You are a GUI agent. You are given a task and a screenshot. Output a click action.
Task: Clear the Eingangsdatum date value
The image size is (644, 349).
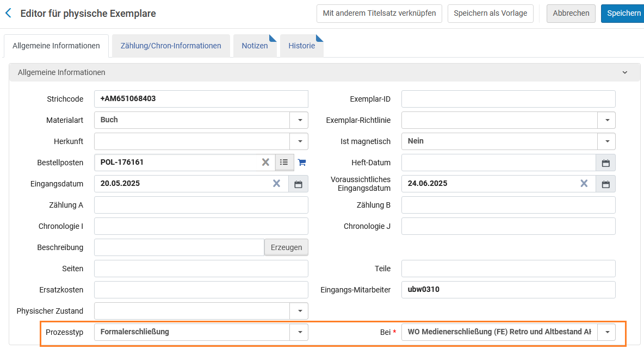[277, 184]
